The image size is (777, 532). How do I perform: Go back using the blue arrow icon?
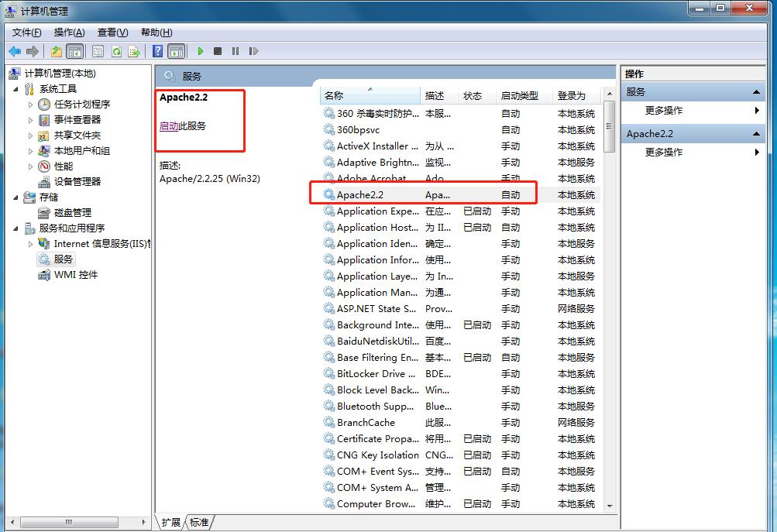(14, 51)
